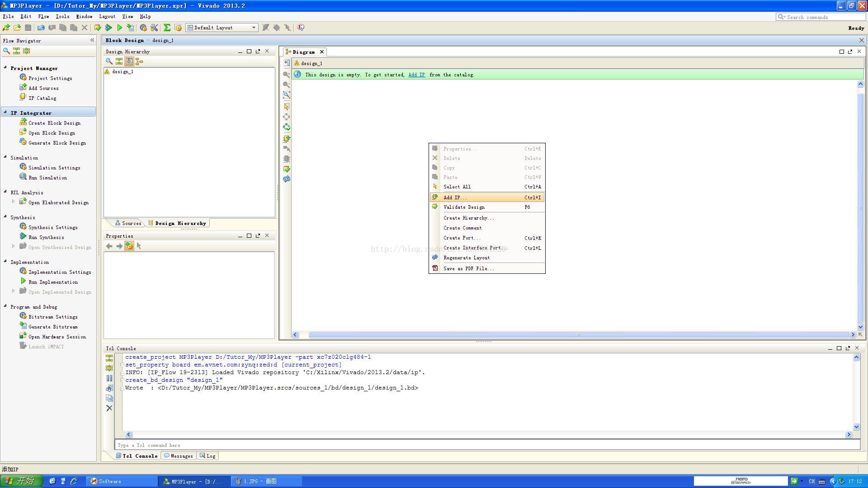Click the hide pane icon in the Diagram toolbar

click(x=287, y=63)
